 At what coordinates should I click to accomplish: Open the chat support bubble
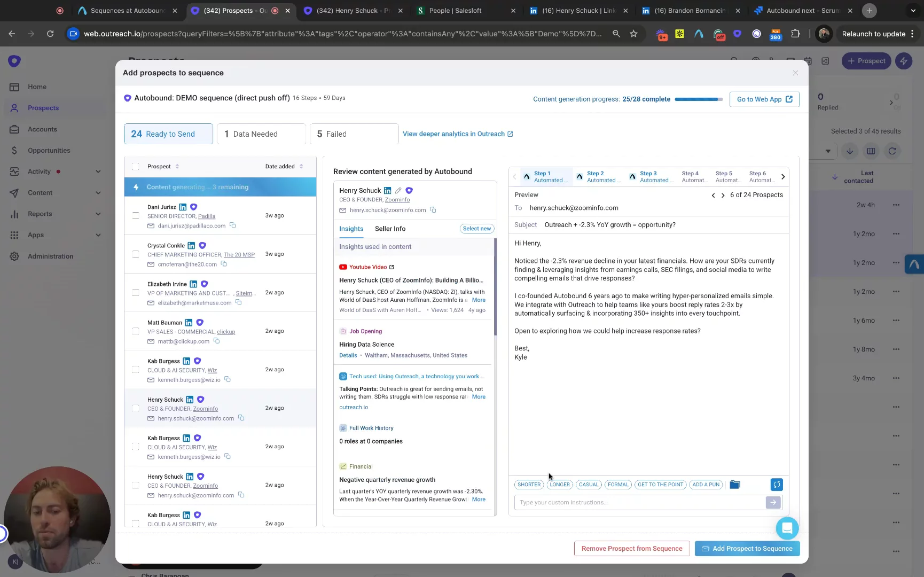click(x=787, y=528)
